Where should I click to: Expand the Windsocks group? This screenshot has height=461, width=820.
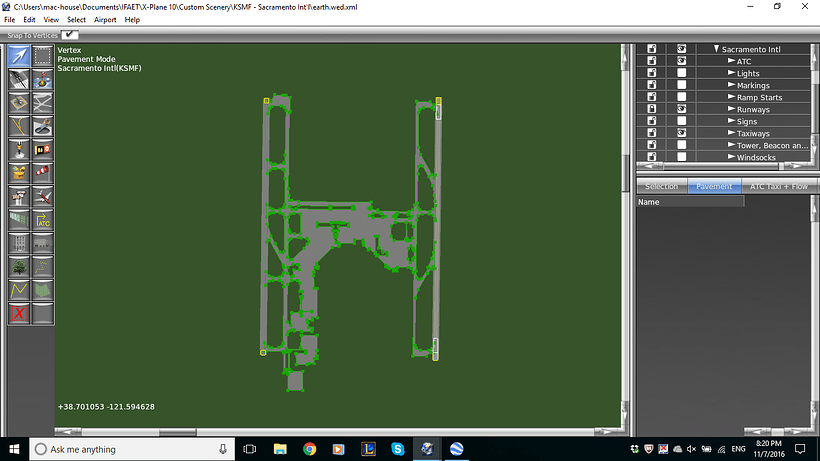coord(732,157)
